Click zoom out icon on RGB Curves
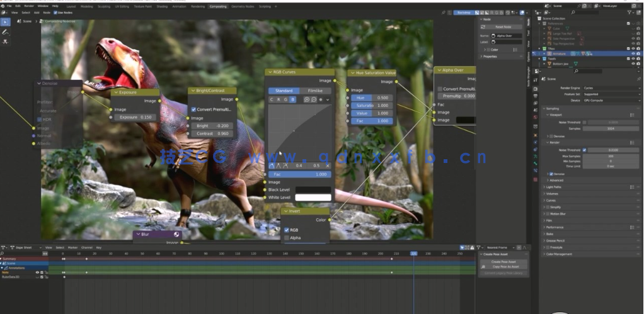The height and width of the screenshot is (314, 644). tap(314, 99)
